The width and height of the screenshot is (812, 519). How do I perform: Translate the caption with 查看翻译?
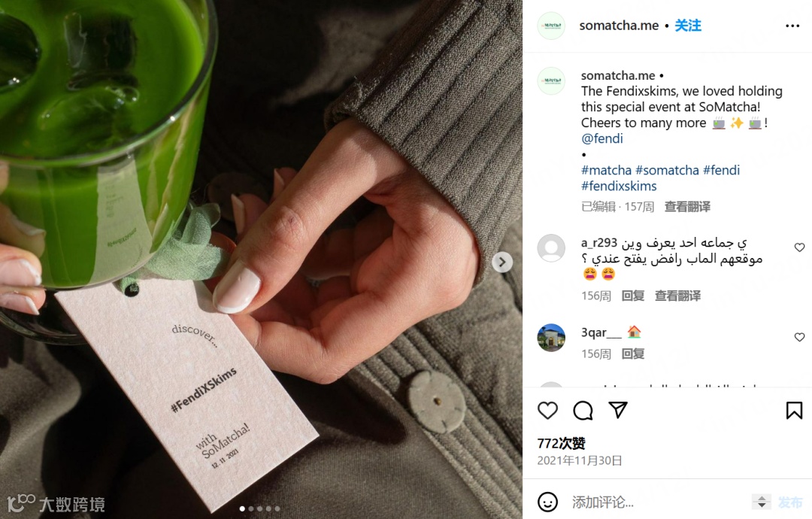(x=687, y=207)
